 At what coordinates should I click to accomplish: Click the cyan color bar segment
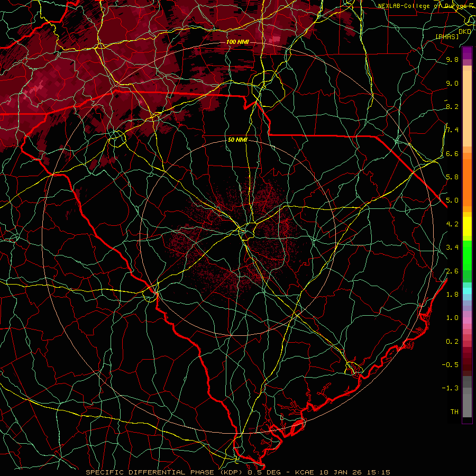click(467, 291)
